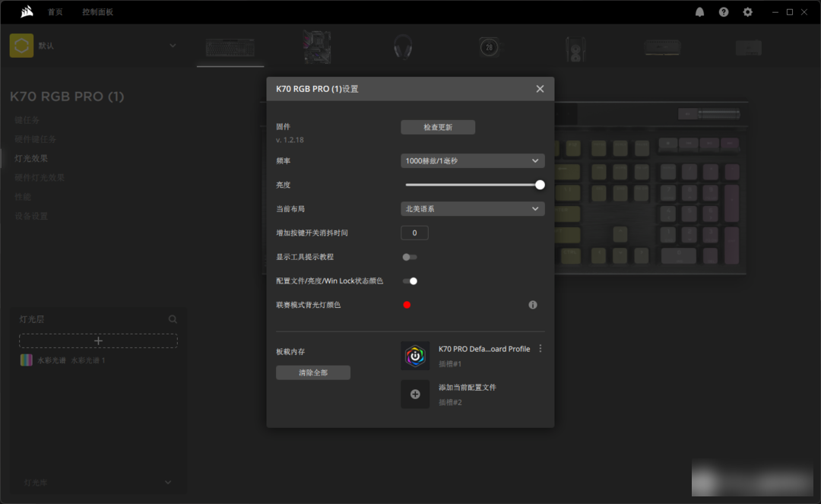Click the K70 PRO Defa...oard Profile name
Screen dimensions: 821x504
484,349
